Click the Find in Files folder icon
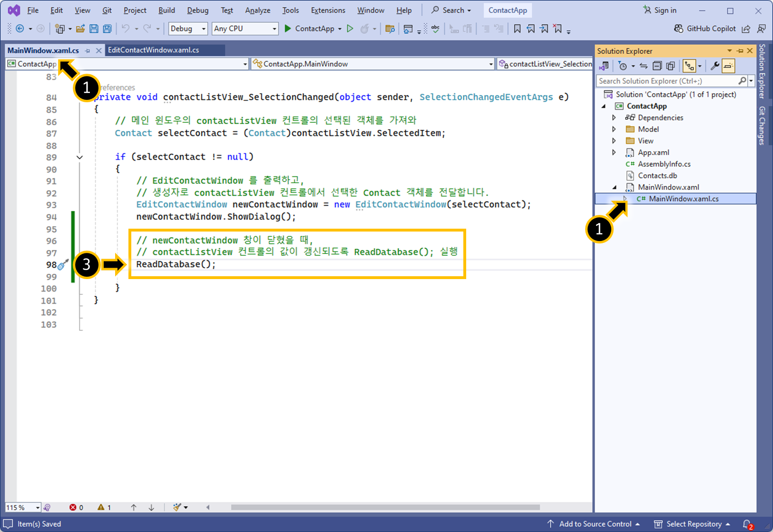The width and height of the screenshot is (773, 532). (390, 29)
